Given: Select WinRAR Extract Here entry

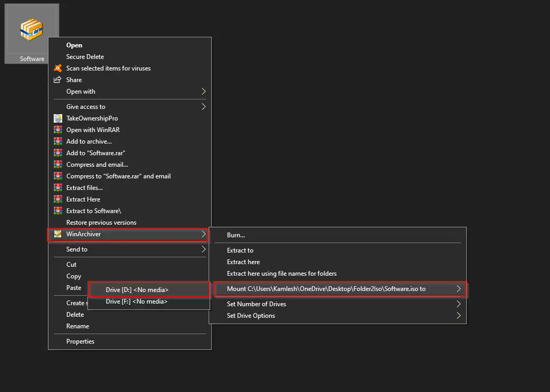Looking at the screenshot, I should click(130, 199).
